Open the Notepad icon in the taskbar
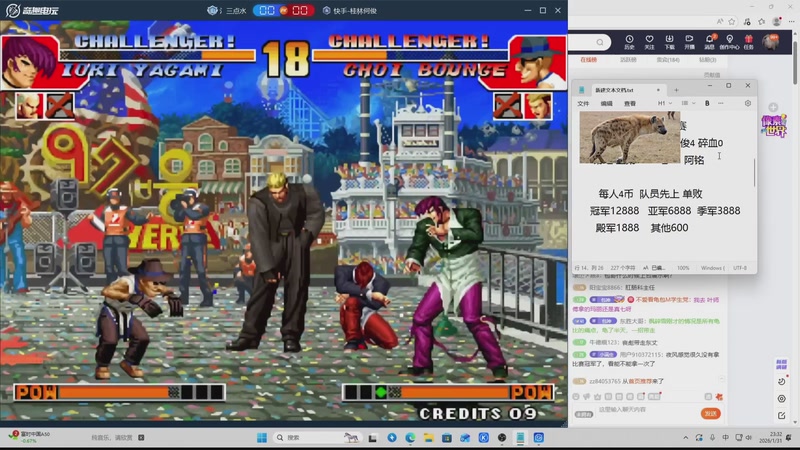800x450 pixels. coord(520,438)
